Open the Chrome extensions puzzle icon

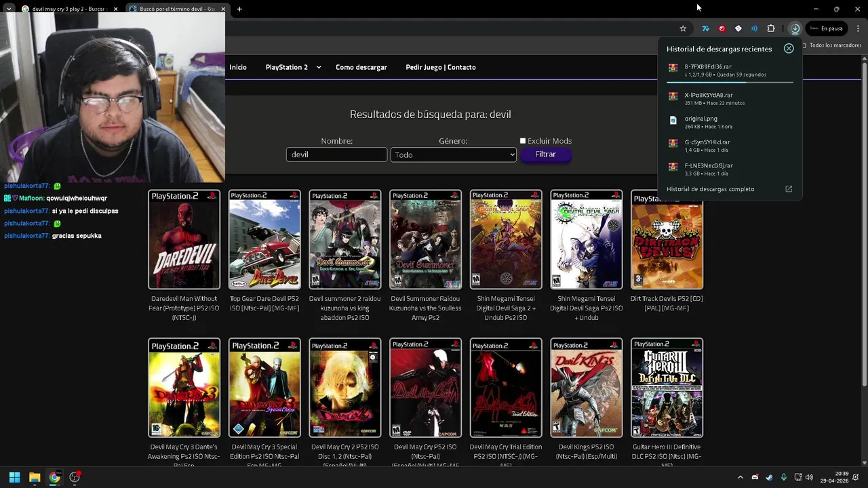point(771,28)
